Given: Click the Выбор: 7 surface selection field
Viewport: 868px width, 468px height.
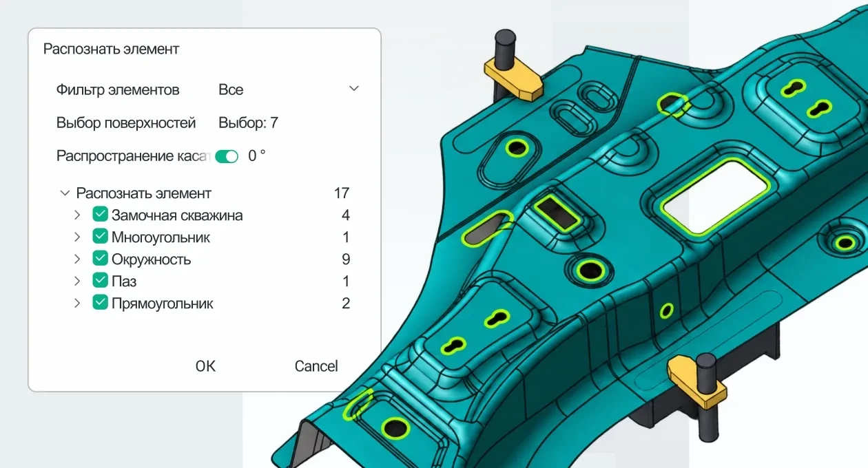Looking at the screenshot, I should click(248, 123).
